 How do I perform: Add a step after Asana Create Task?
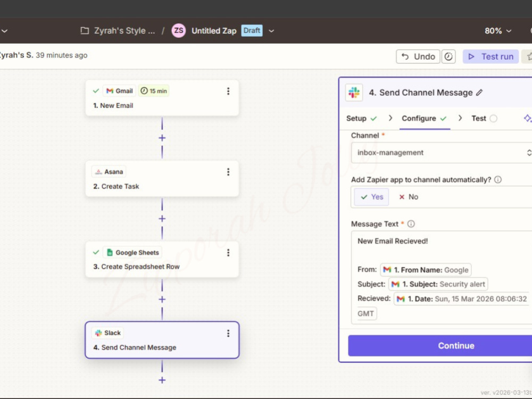[x=162, y=219]
